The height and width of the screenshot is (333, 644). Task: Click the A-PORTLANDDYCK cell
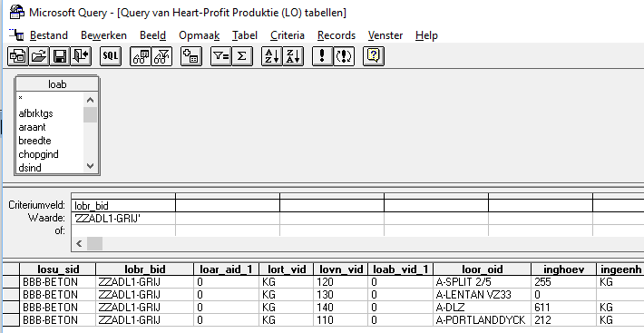pyautogui.click(x=483, y=320)
